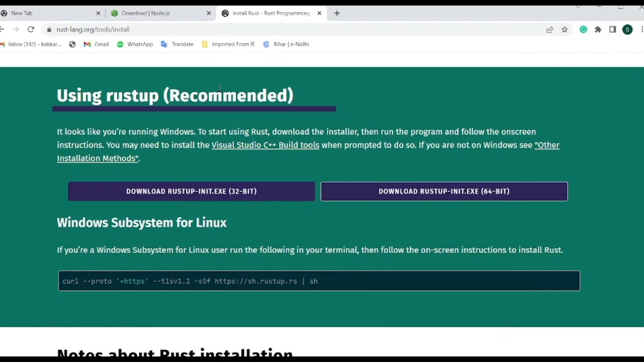Open the Grammarly extension icon

583,30
